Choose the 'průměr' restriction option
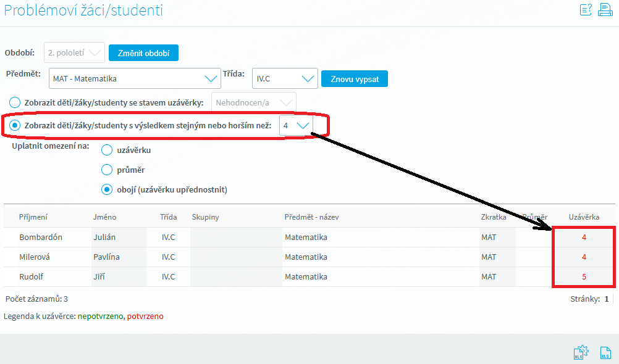This screenshot has width=619, height=364. pos(106,170)
